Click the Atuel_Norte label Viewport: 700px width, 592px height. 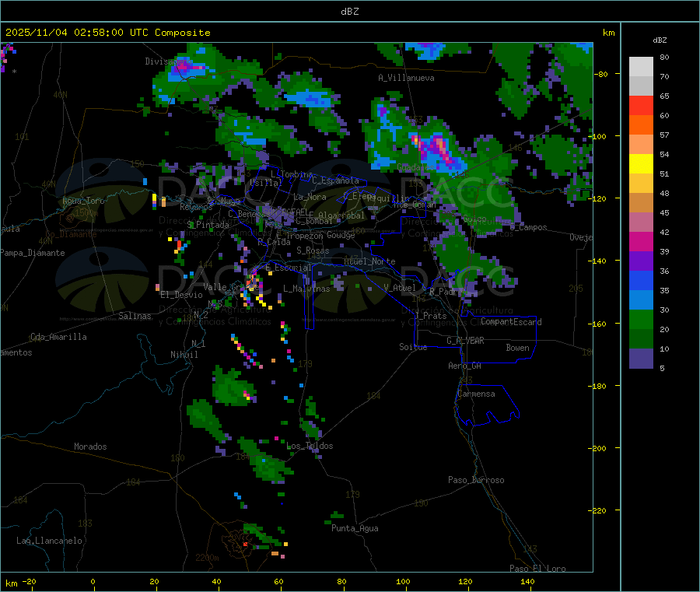[x=369, y=261]
